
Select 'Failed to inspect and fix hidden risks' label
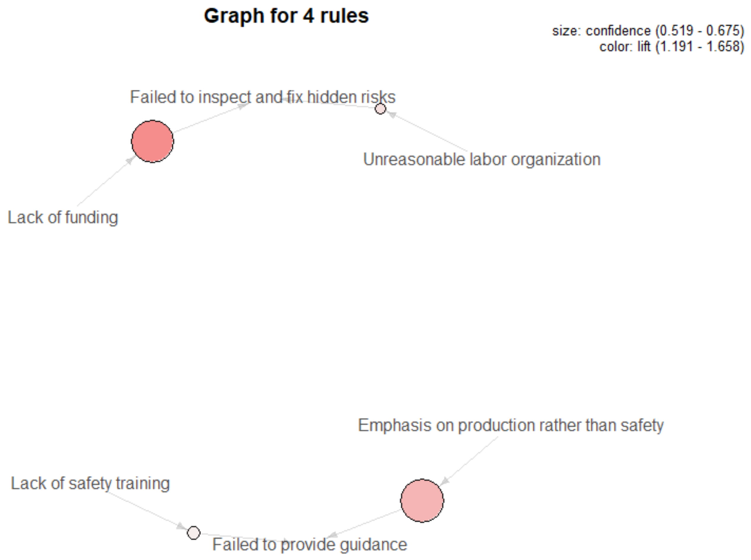(x=263, y=97)
